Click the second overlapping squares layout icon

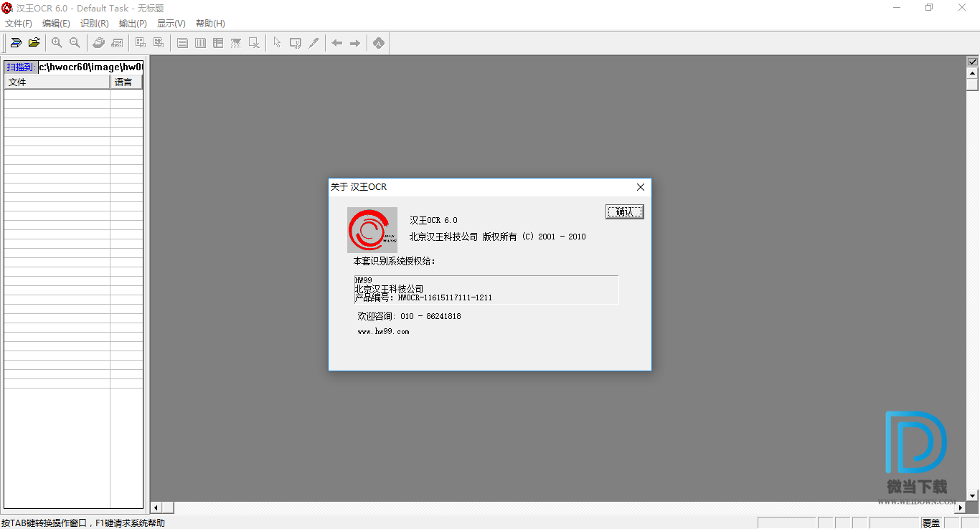[159, 43]
